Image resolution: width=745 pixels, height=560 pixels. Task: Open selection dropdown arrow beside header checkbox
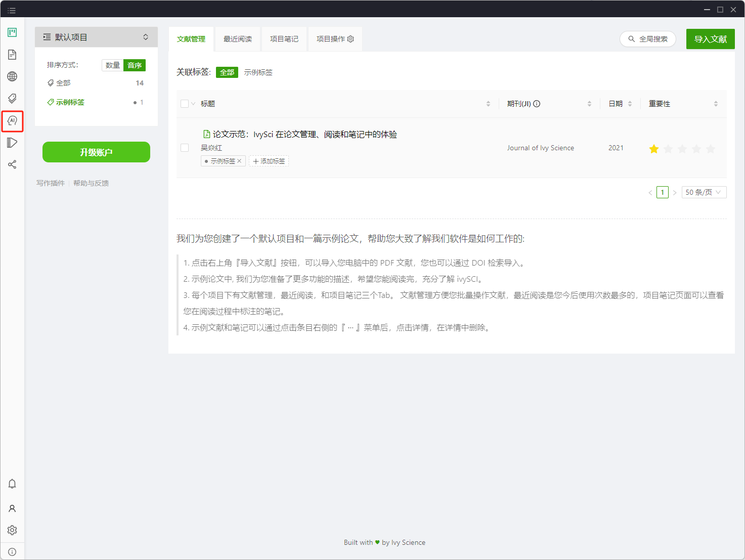[x=193, y=104]
